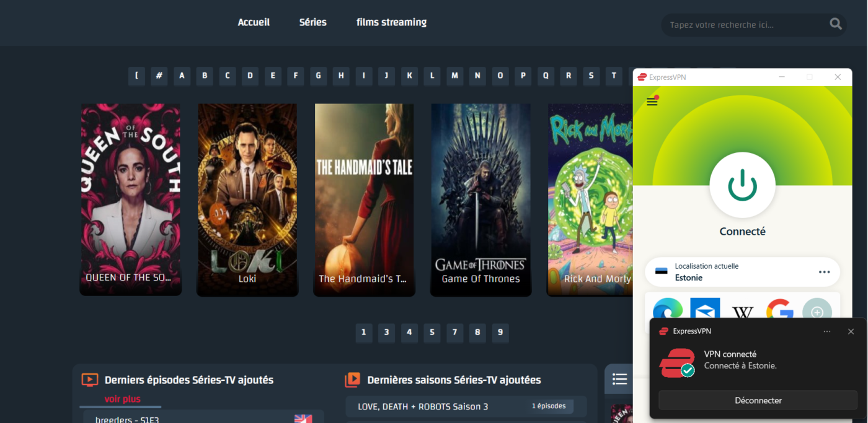Filter series by letter Q
Viewport: 868px width, 423px height.
[546, 76]
